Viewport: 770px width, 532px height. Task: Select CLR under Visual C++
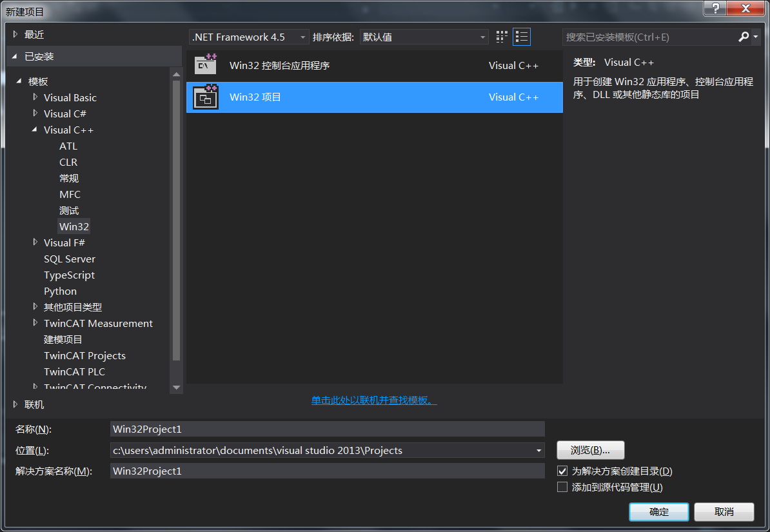[68, 162]
